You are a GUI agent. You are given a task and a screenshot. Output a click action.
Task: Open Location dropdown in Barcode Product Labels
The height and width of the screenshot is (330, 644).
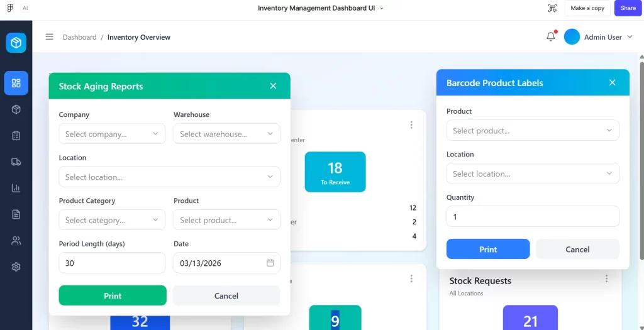(x=533, y=173)
